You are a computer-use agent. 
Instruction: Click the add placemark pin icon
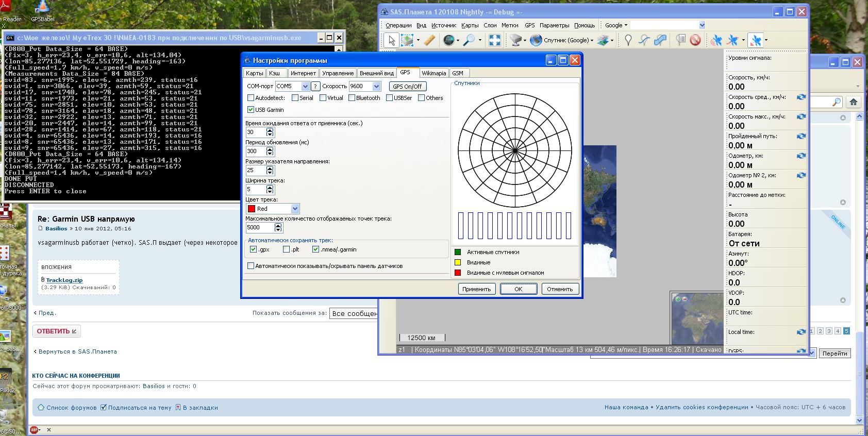coord(628,40)
